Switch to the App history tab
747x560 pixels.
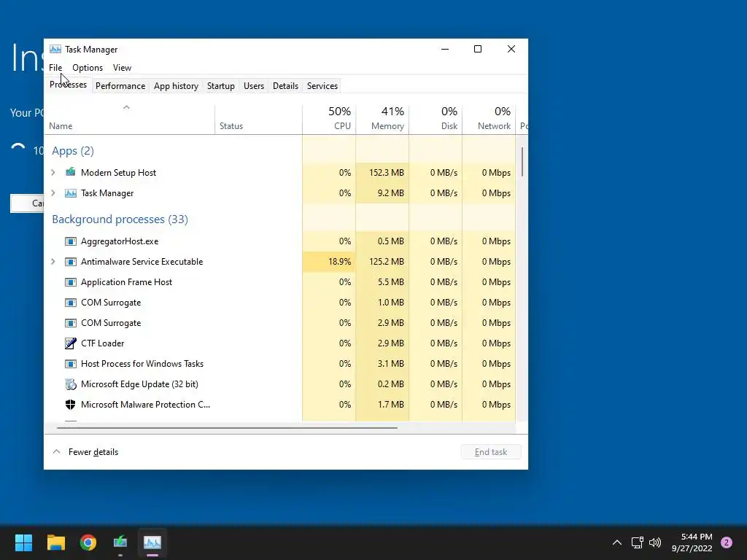coord(176,86)
